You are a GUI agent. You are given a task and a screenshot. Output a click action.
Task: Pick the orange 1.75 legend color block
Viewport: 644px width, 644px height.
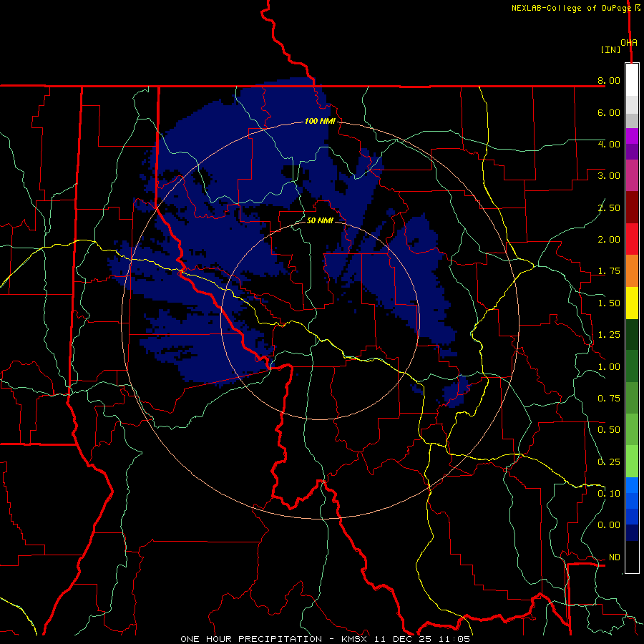coord(632,271)
